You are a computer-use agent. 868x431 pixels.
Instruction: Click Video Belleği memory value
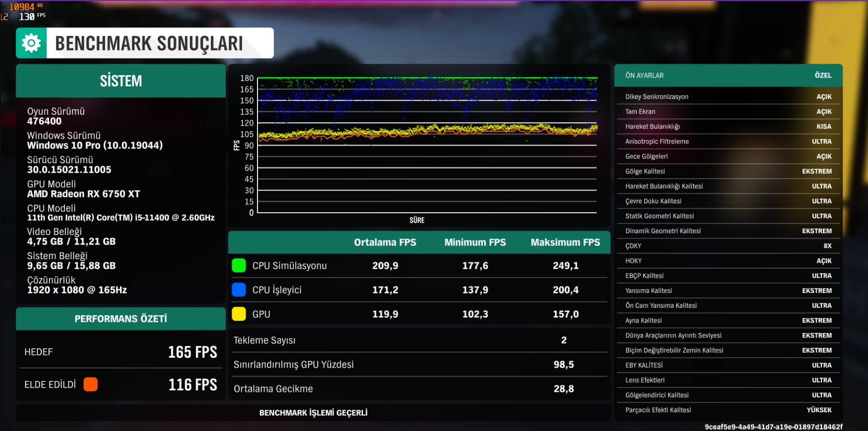pyautogui.click(x=71, y=241)
